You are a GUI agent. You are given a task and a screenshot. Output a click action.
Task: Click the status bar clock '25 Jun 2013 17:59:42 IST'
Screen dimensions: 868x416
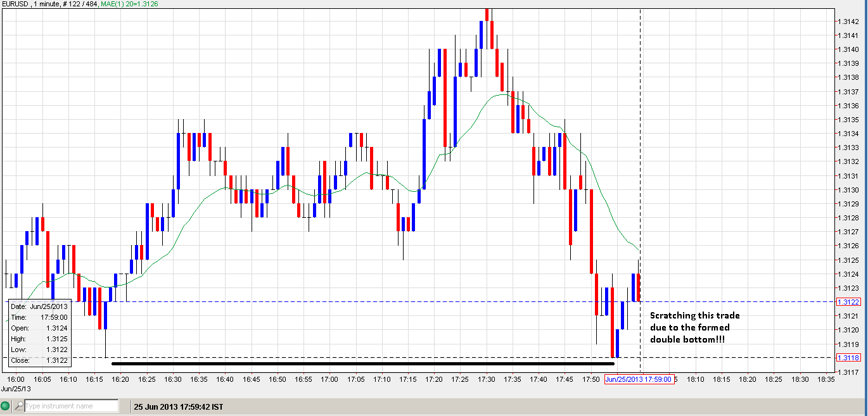(178, 407)
